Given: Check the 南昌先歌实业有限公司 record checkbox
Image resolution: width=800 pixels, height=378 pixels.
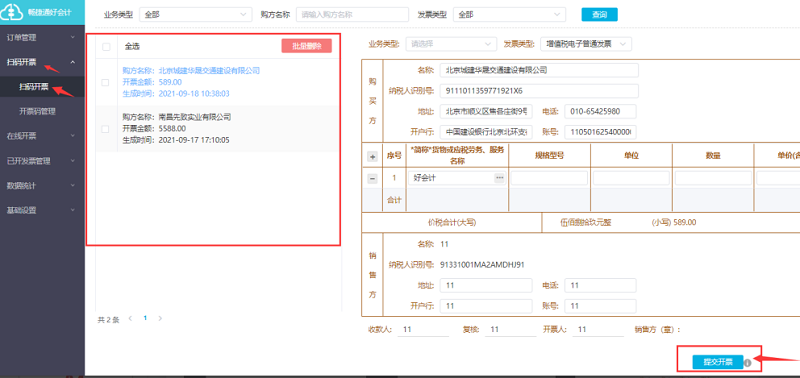Looking at the screenshot, I should click(105, 129).
